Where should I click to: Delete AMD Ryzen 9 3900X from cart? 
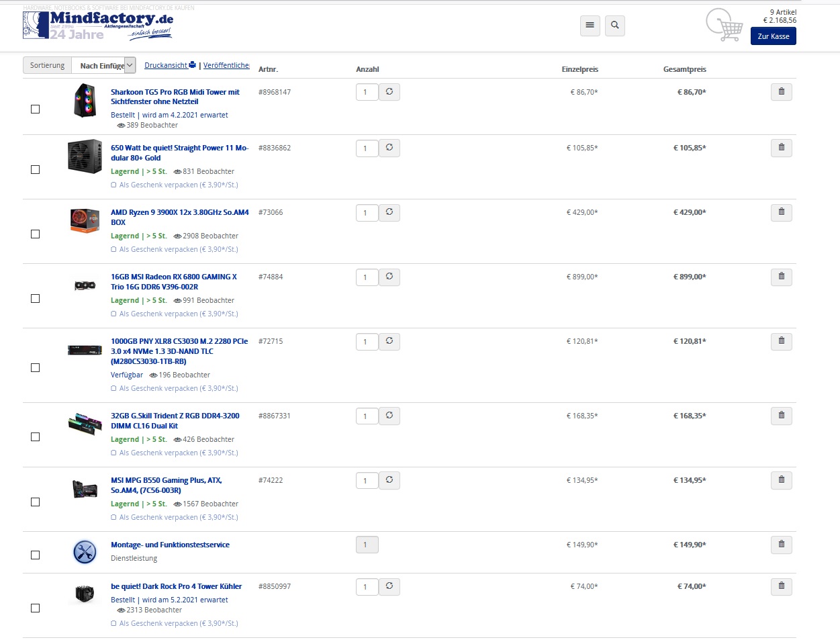click(782, 212)
